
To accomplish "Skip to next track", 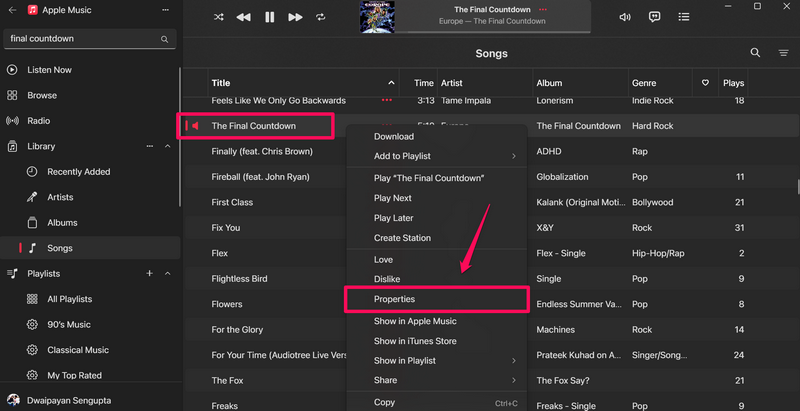I will [295, 17].
